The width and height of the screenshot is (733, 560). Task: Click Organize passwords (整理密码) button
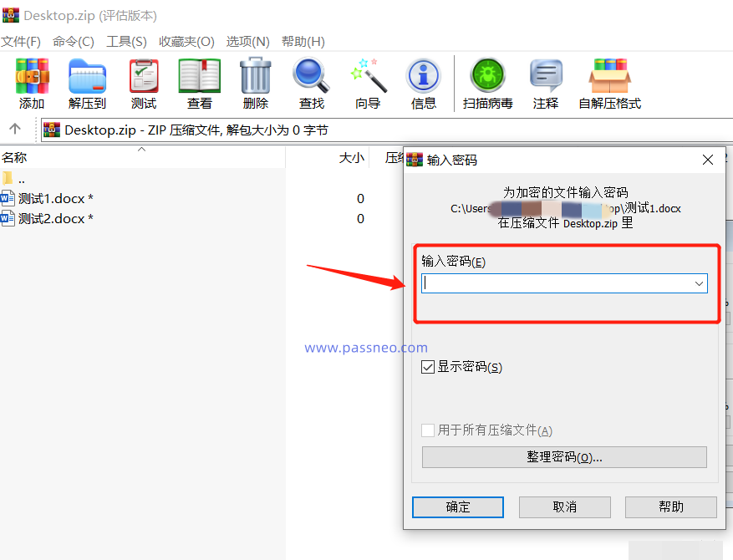tap(564, 457)
